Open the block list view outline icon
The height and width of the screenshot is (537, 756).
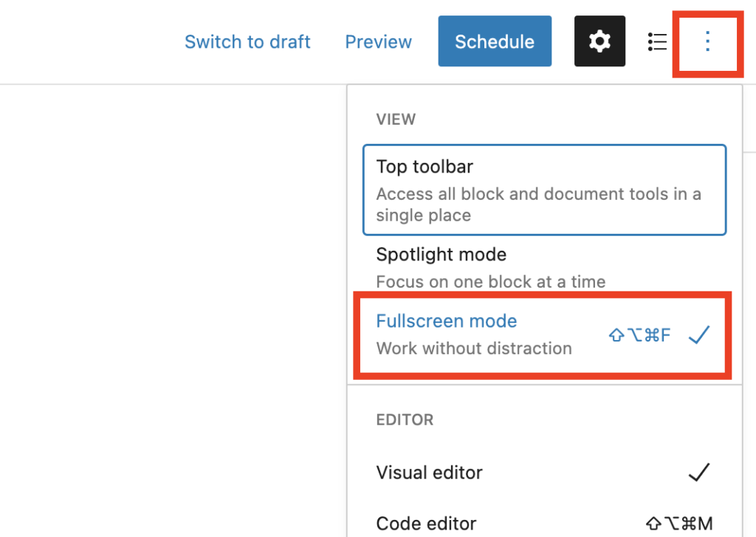pos(657,41)
